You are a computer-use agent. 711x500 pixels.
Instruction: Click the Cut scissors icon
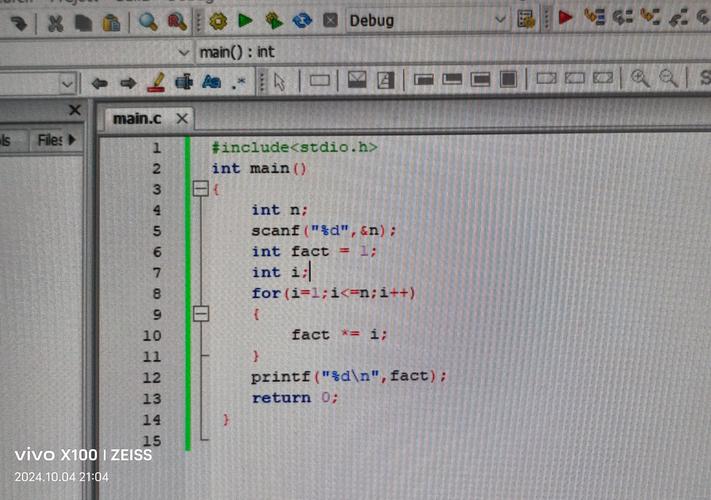[x=55, y=23]
